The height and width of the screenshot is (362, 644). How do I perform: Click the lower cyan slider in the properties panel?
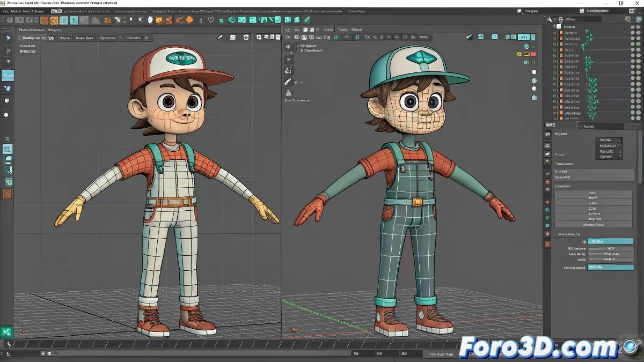point(611,267)
